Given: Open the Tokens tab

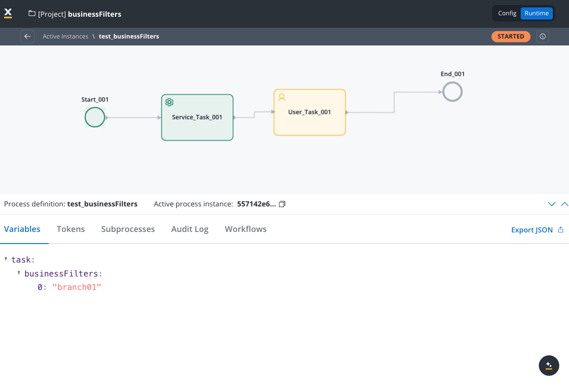Looking at the screenshot, I should [71, 229].
